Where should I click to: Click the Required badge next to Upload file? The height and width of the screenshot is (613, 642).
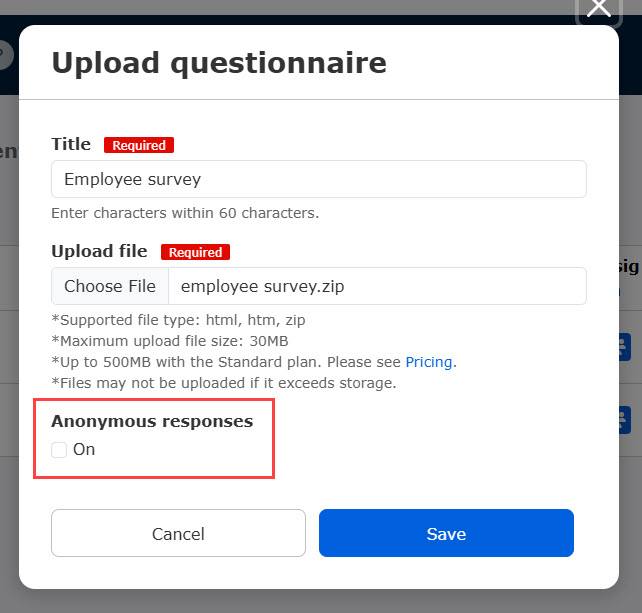tap(195, 252)
